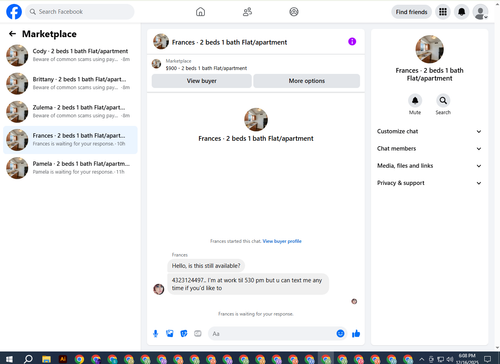Choose a sticker
The width and height of the screenshot is (500, 364).
click(x=184, y=333)
